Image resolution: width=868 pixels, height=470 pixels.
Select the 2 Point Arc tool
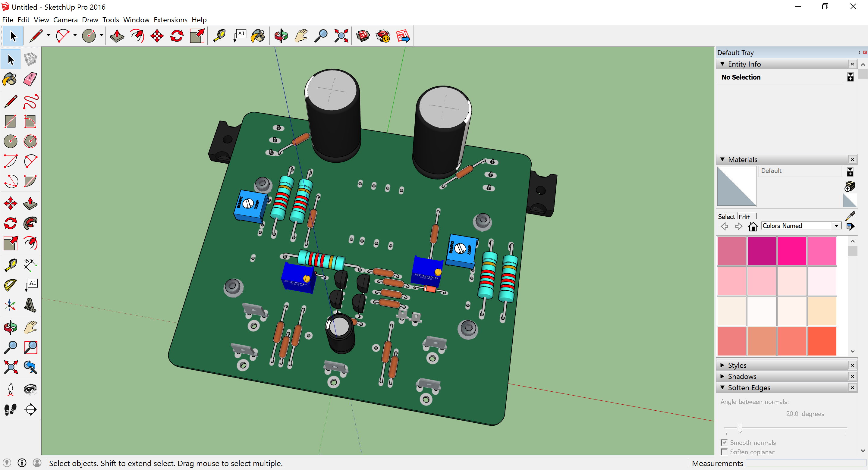[x=11, y=161]
